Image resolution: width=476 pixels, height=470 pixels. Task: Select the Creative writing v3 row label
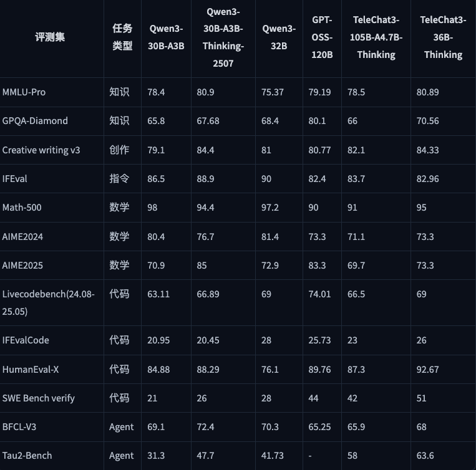(x=41, y=150)
